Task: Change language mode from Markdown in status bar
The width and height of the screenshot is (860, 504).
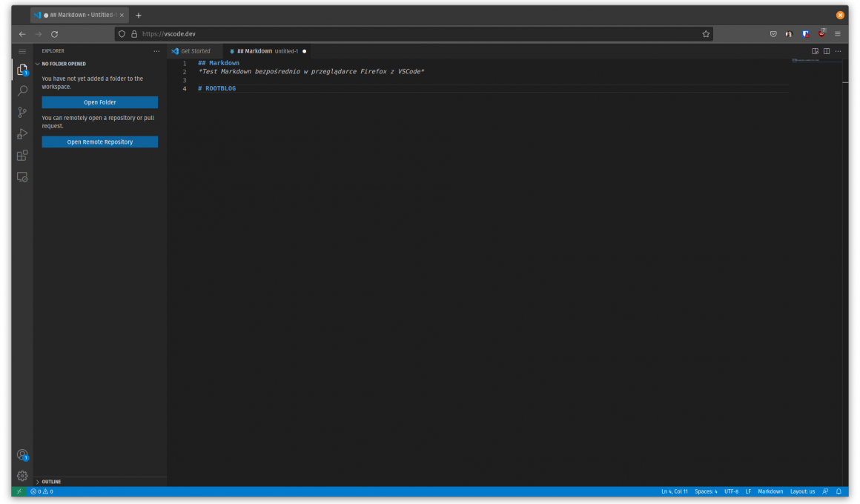Action: tap(770, 491)
